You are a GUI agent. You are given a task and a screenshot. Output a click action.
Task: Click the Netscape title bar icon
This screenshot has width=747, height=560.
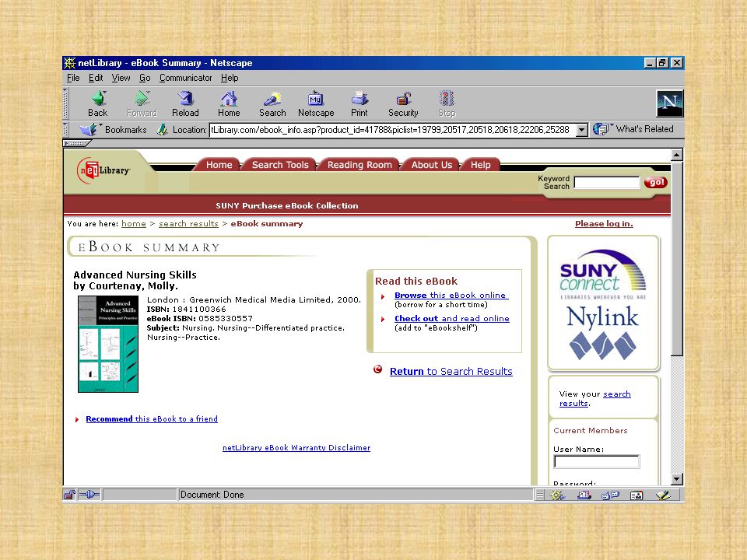69,63
